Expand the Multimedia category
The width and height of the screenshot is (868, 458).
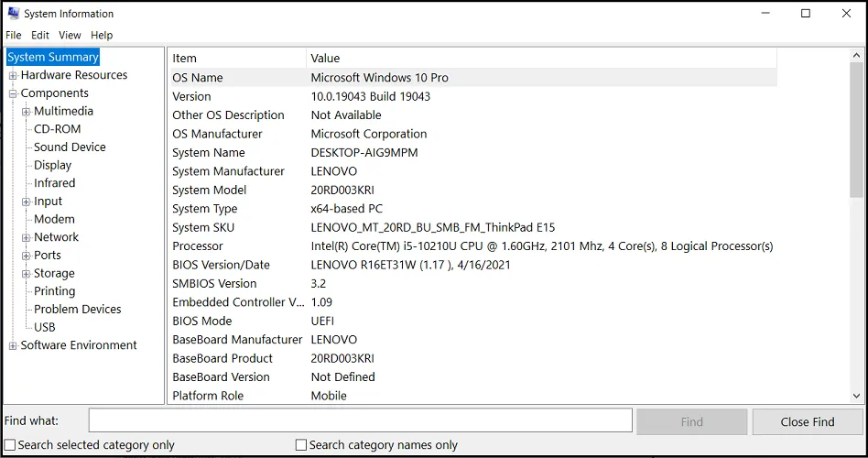27,112
